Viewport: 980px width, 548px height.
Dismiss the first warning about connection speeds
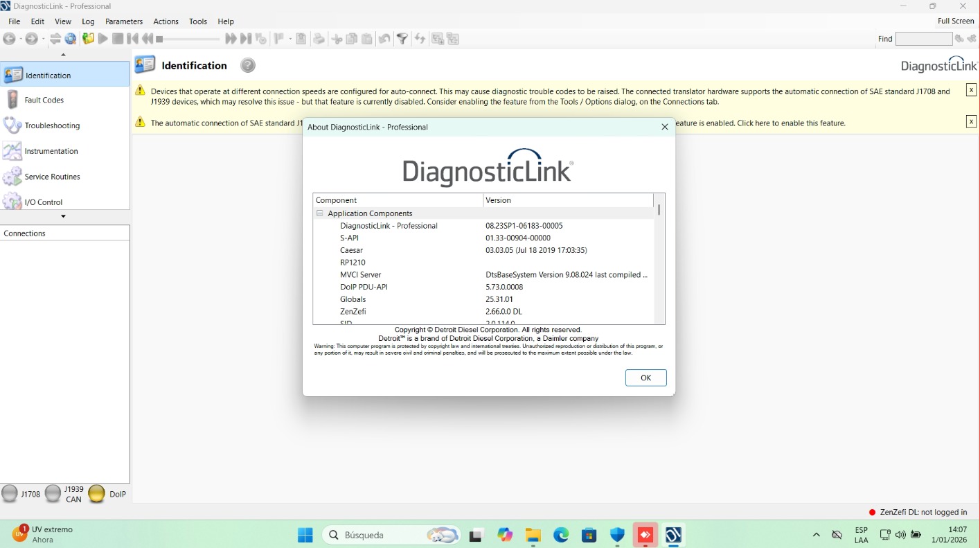(x=971, y=90)
